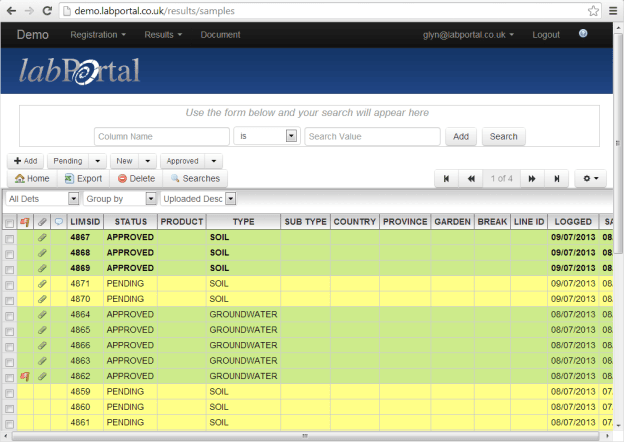Expand the Approved button dropdown arrow

click(214, 161)
